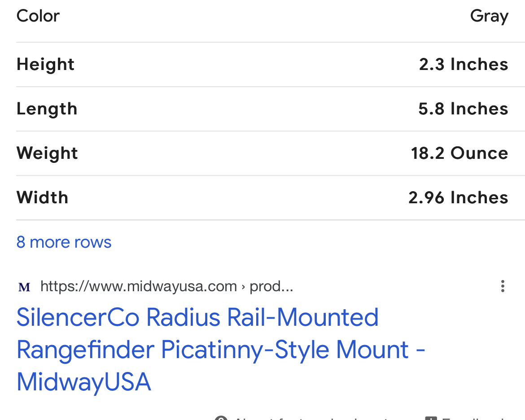Click the 'Width' row label
Screen dimensions: 525x420
[43, 197]
